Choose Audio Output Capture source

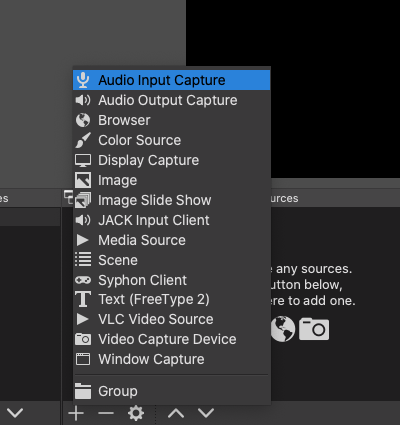point(172,100)
